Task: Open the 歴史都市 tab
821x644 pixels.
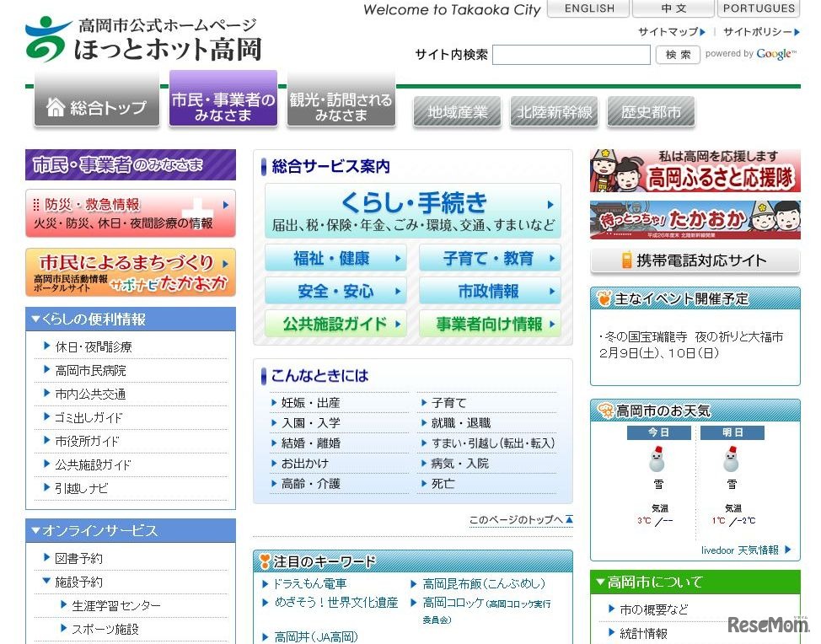Action: pos(651,111)
